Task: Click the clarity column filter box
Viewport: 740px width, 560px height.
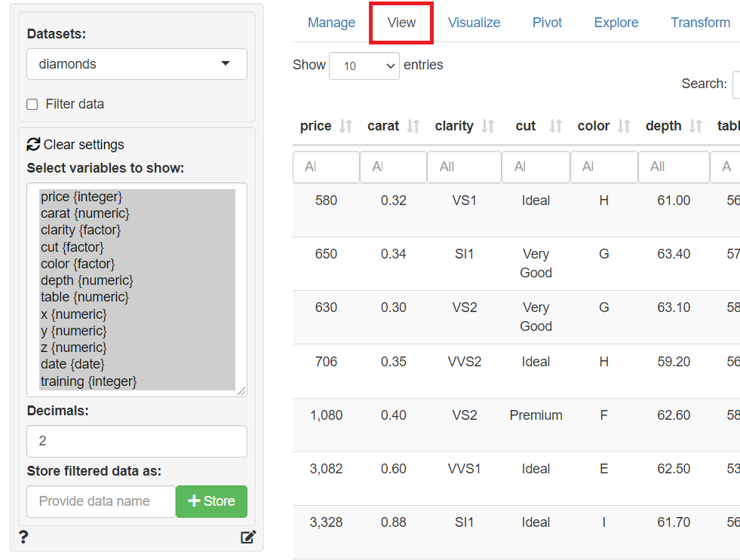Action: 464,167
